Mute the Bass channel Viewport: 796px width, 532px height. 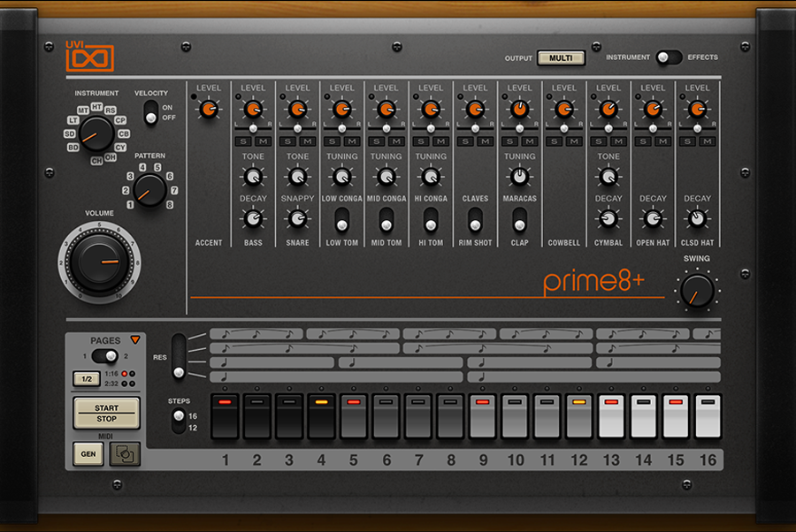pos(263,141)
